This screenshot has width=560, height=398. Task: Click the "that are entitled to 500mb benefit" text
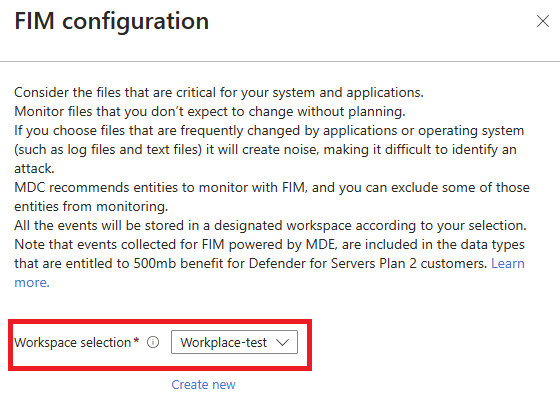[251, 263]
